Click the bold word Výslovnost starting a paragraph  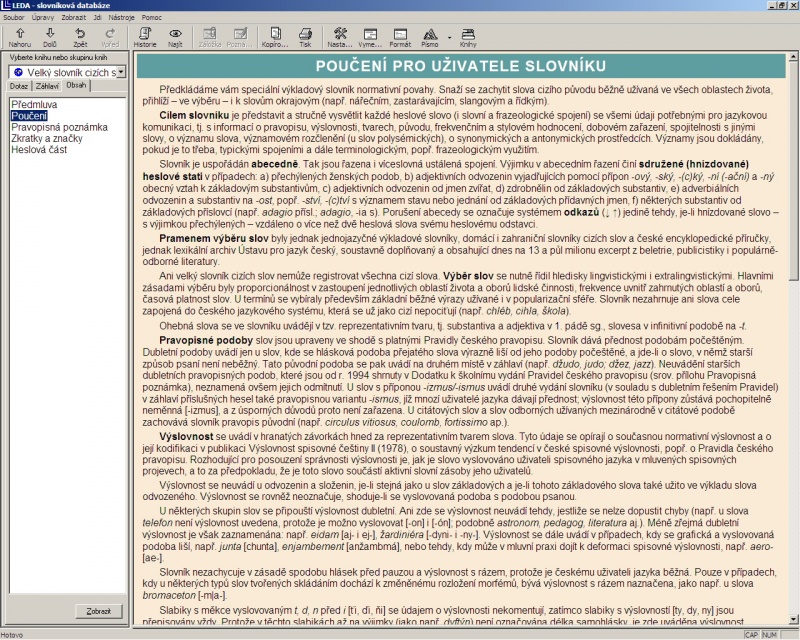(186, 437)
